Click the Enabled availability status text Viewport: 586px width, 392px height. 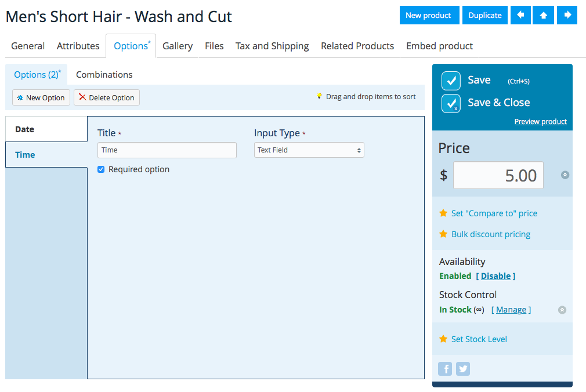(x=455, y=276)
